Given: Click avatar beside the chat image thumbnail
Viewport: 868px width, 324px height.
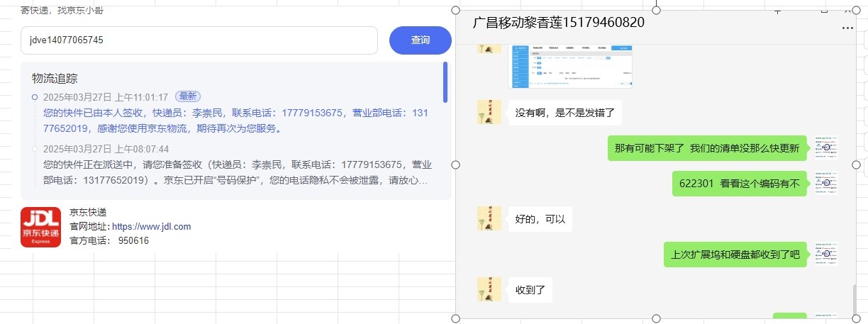Looking at the screenshot, I should (x=489, y=49).
